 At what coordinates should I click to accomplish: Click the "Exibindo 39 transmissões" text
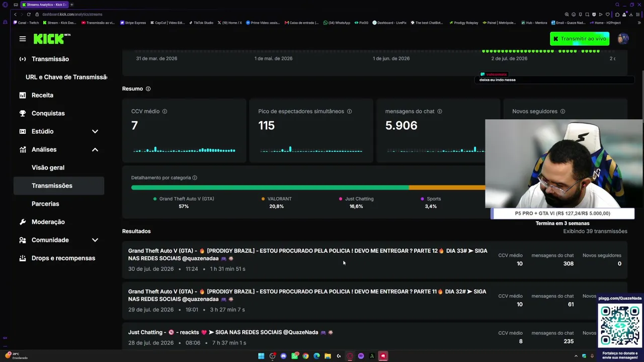click(595, 231)
